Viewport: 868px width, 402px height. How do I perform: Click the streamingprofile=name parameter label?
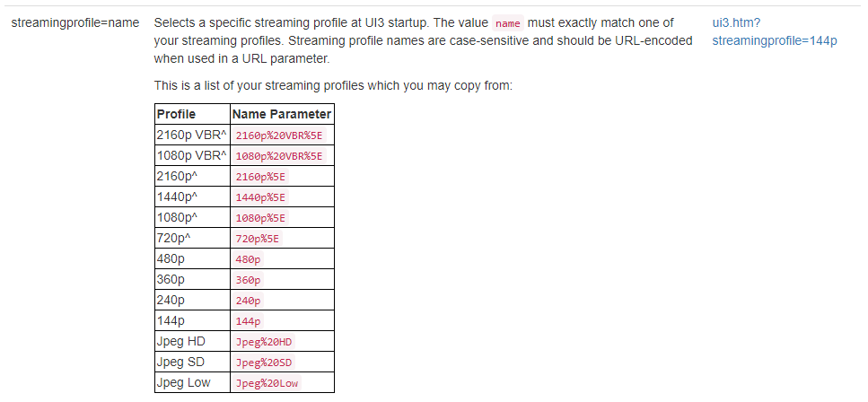tap(75, 23)
